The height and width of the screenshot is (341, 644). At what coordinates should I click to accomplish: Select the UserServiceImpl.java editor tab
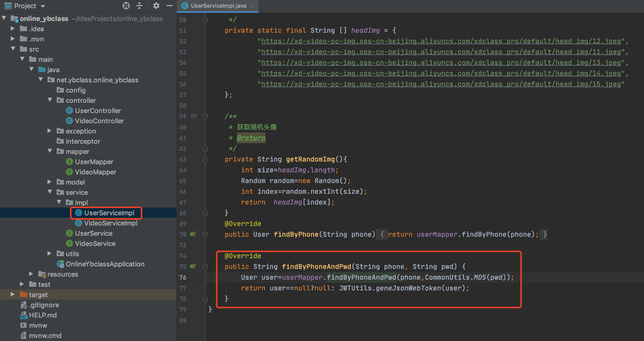pos(218,6)
